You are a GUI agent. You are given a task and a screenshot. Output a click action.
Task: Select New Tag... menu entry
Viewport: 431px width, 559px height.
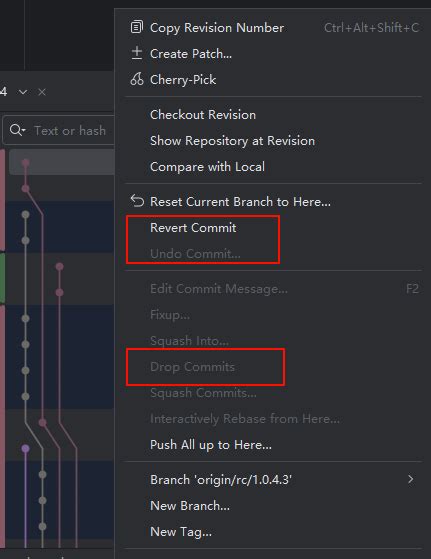point(181,532)
